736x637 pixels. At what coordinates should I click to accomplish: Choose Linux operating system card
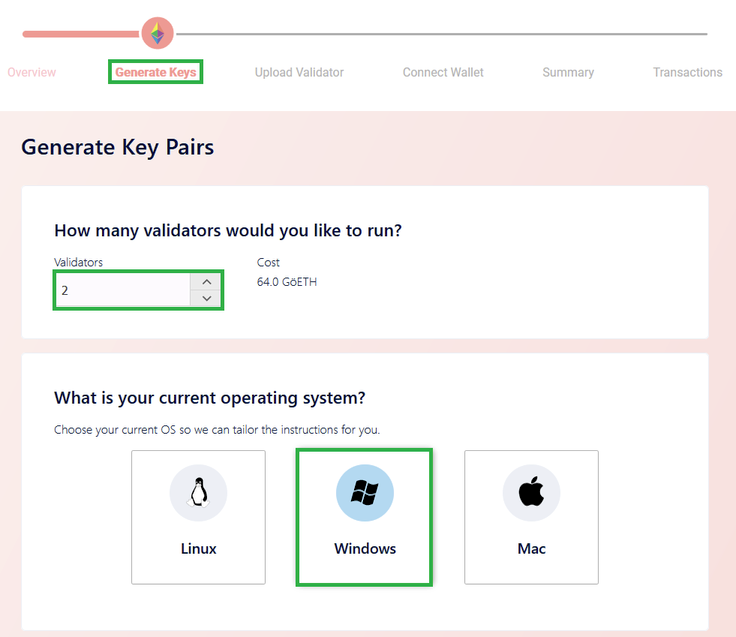tap(199, 517)
